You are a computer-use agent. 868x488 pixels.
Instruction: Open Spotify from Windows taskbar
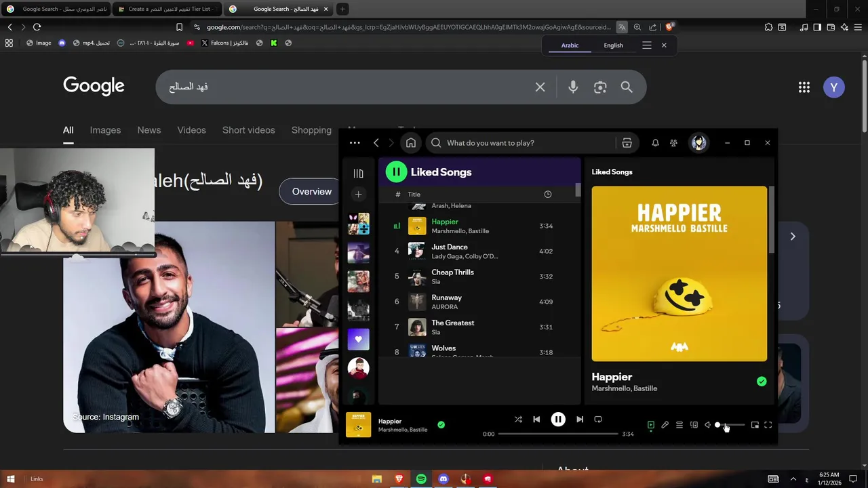tap(421, 479)
